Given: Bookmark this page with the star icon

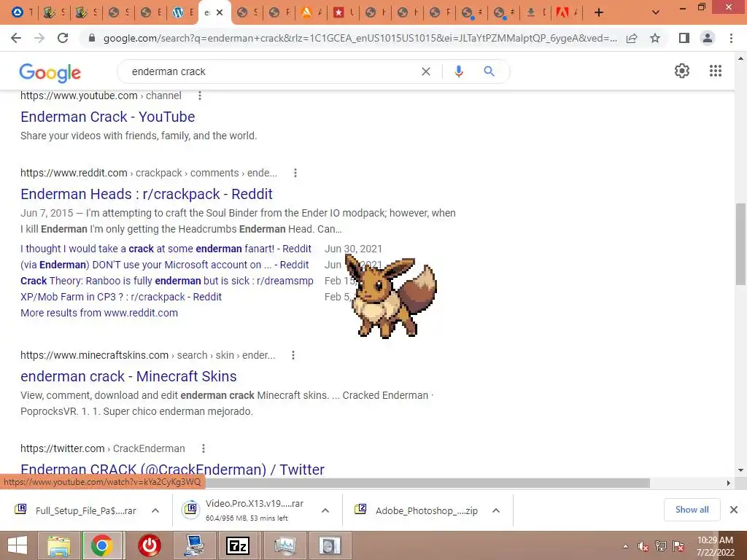Looking at the screenshot, I should [655, 38].
